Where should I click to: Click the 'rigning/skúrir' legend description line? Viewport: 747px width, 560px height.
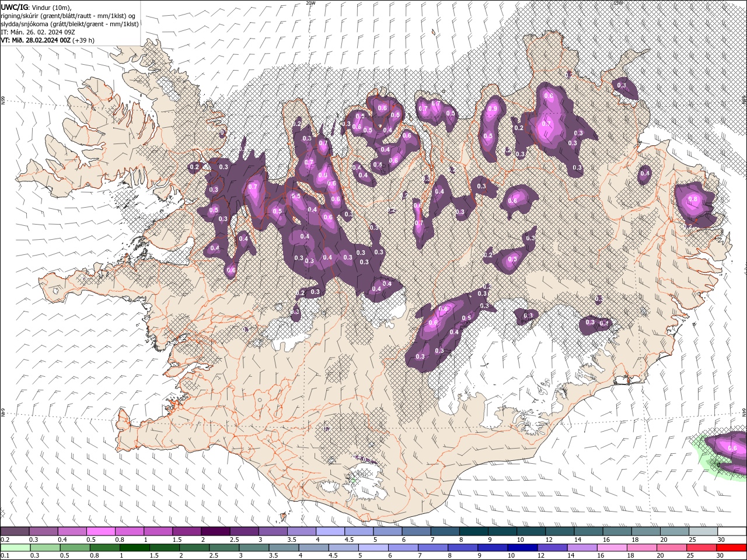click(x=69, y=16)
